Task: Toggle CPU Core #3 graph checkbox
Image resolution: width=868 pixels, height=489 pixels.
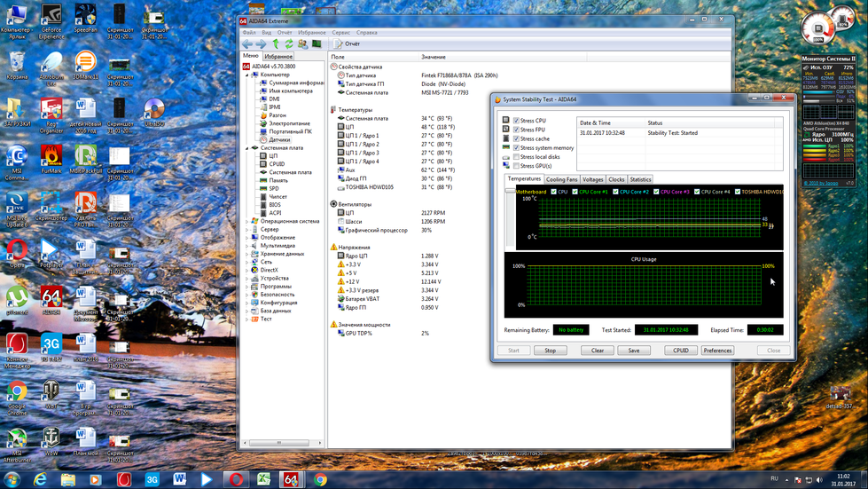Action: [656, 192]
